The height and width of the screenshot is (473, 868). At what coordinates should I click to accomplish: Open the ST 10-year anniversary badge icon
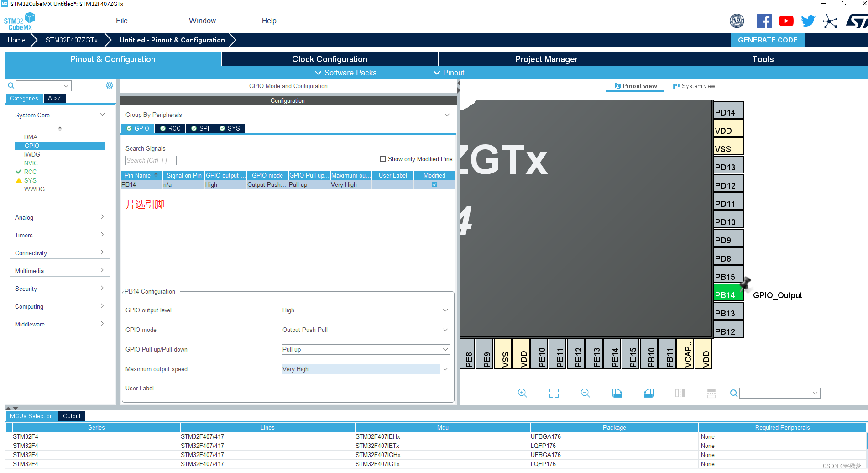[737, 21]
